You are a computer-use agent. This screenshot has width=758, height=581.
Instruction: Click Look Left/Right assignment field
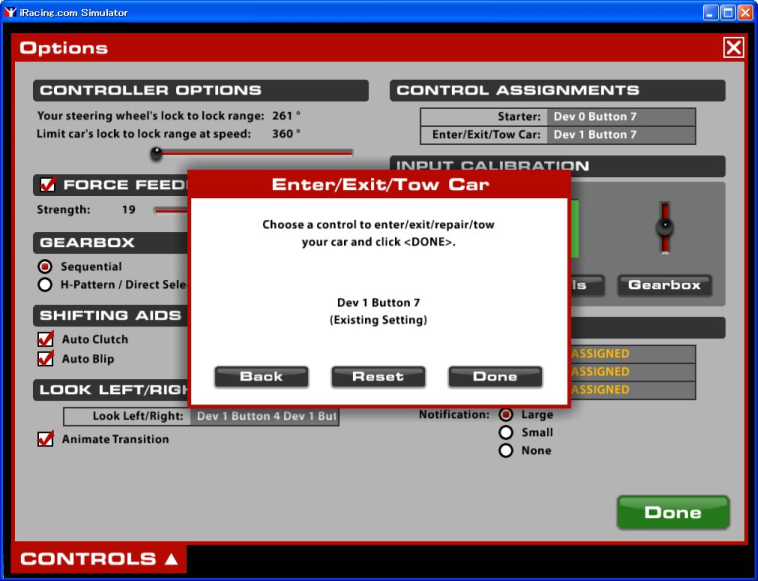pos(264,416)
